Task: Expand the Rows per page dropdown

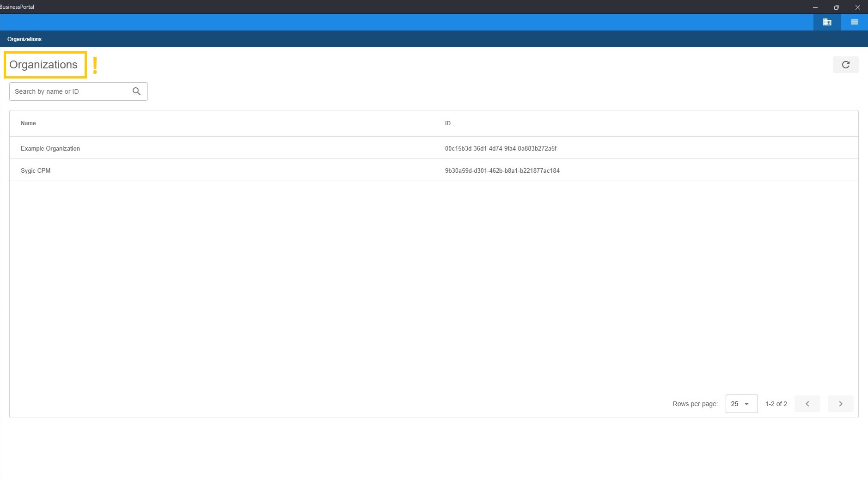Action: [741, 404]
